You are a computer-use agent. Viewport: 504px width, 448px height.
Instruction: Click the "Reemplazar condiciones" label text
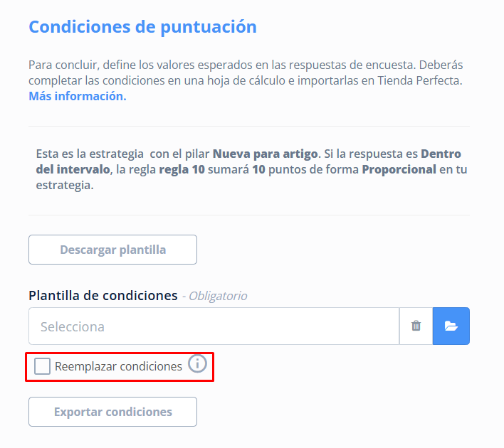coord(118,366)
